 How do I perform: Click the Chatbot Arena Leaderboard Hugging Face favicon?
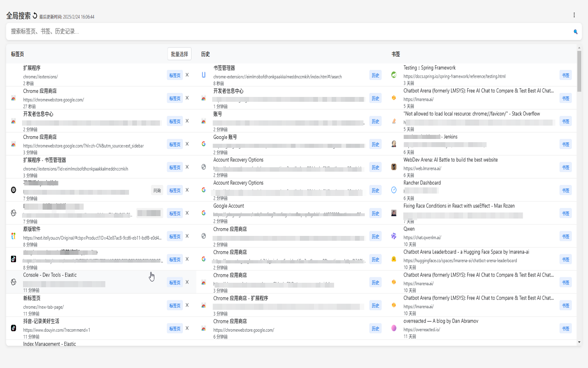[x=394, y=259]
